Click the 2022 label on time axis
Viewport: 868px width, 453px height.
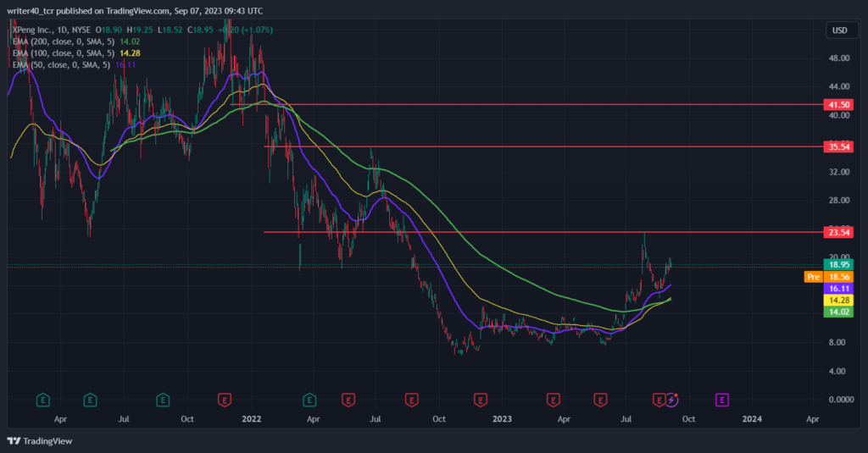(251, 418)
